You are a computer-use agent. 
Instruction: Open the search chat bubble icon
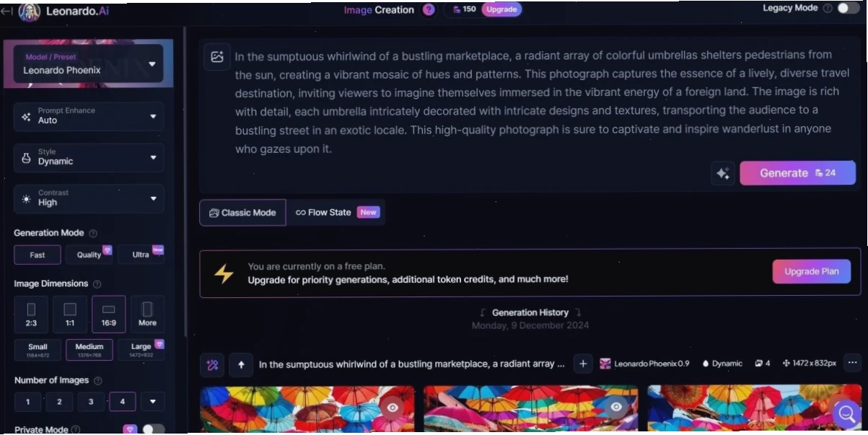846,413
